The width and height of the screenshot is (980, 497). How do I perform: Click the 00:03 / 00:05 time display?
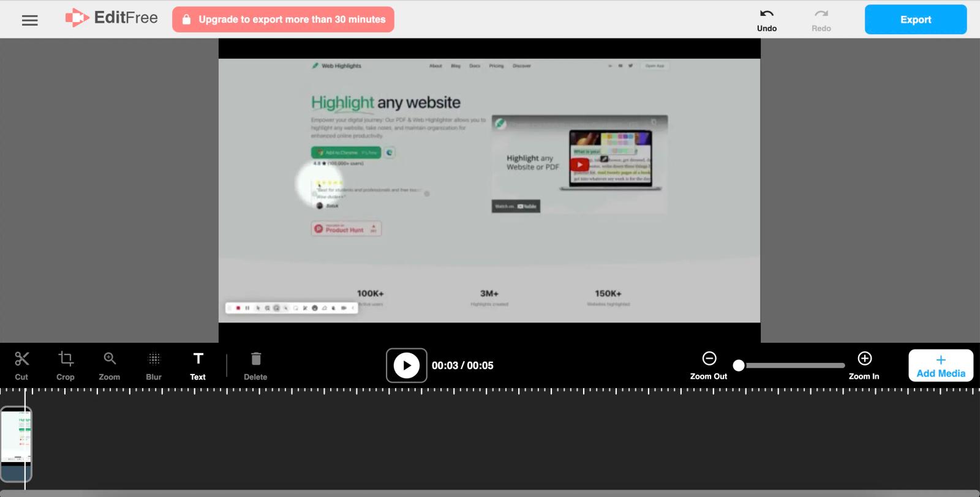[462, 365]
